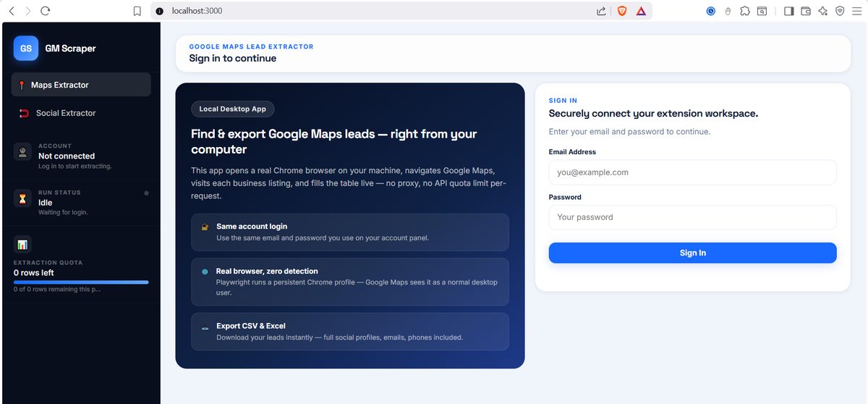Go back in browser history
Image resolution: width=868 pixels, height=404 pixels.
(12, 11)
